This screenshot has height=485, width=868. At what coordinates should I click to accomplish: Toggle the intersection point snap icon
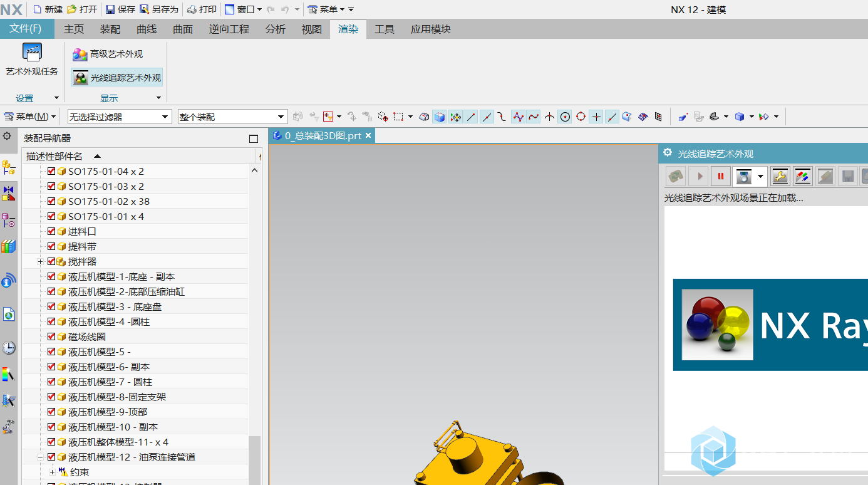click(x=549, y=117)
